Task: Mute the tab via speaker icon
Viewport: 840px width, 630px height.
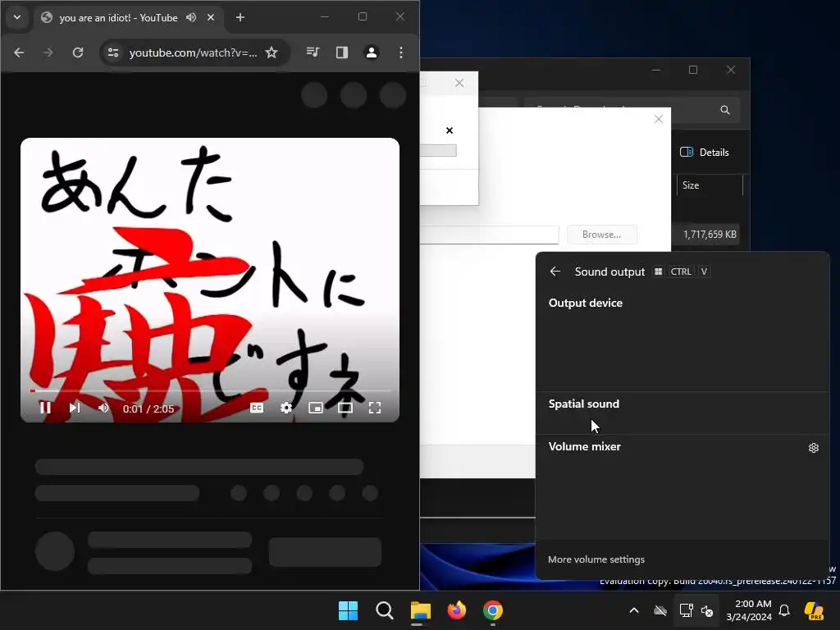Action: click(x=191, y=17)
